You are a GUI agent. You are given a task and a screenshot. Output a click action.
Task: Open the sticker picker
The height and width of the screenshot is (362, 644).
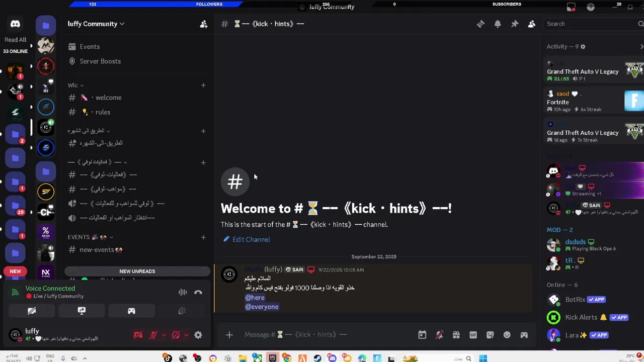pyautogui.click(x=490, y=335)
